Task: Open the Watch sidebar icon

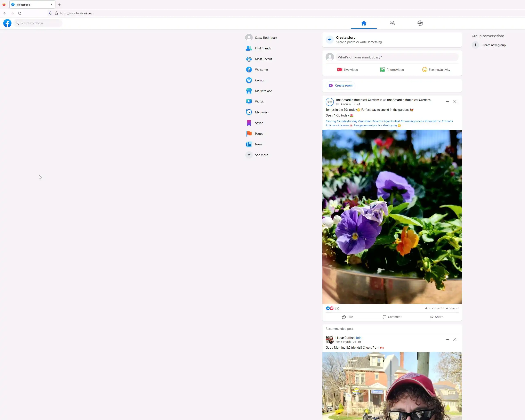Action: (249, 102)
